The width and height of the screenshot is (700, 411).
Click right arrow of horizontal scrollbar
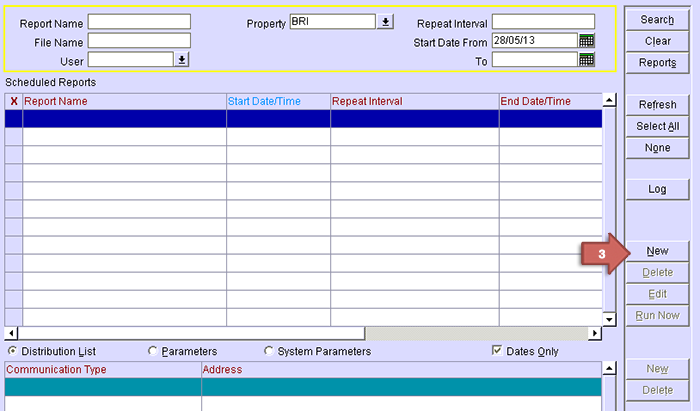[x=595, y=333]
